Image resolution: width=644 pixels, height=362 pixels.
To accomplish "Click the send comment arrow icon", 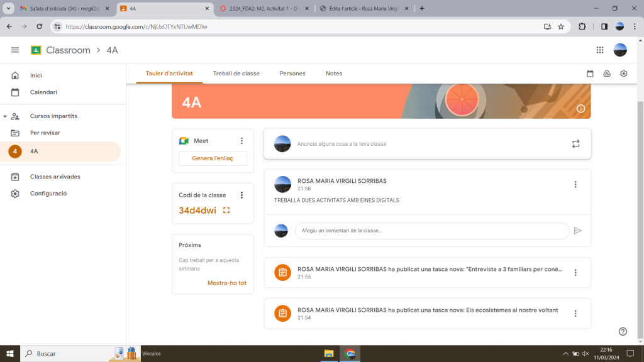I will click(x=577, y=231).
